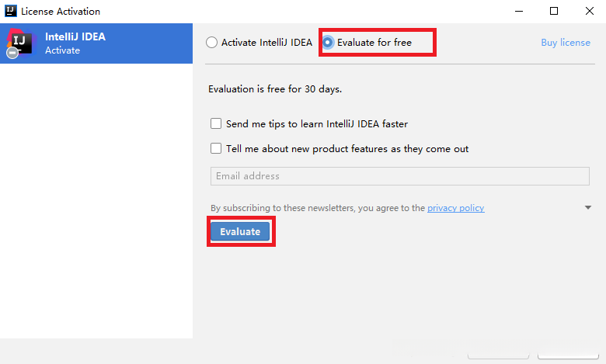Select the Activate IntelliJ IDEA radio button
This screenshot has width=606, height=364.
point(211,43)
